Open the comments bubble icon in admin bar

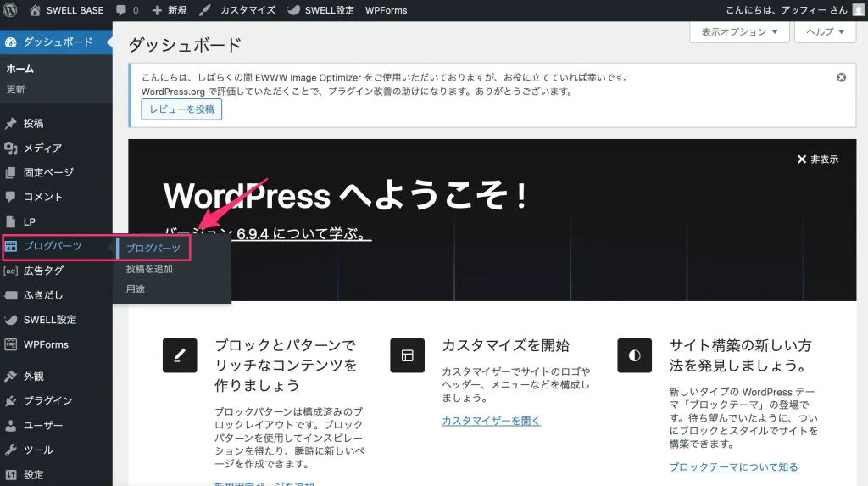coord(121,10)
